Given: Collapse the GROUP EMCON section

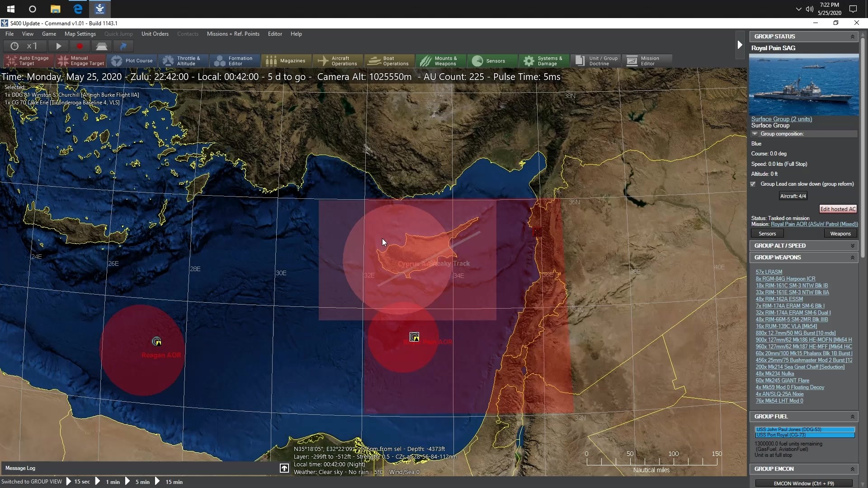Looking at the screenshot, I should [x=853, y=469].
